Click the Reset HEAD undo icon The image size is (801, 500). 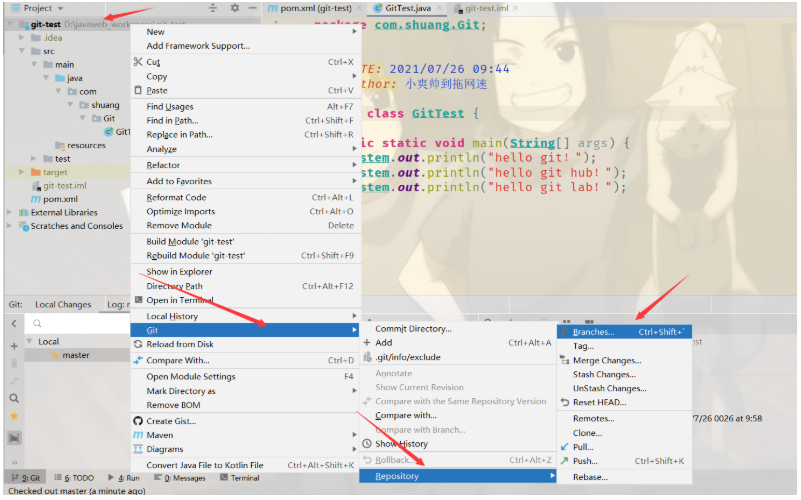click(x=564, y=402)
